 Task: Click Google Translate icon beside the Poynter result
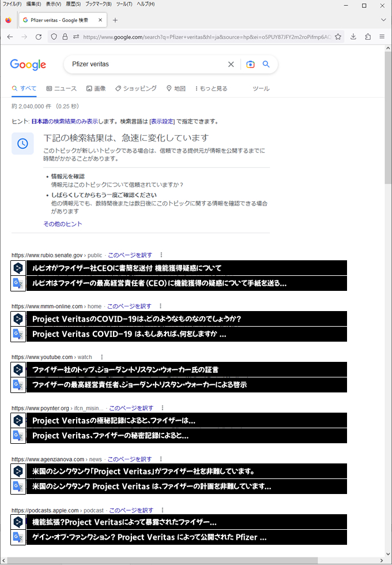(18, 436)
